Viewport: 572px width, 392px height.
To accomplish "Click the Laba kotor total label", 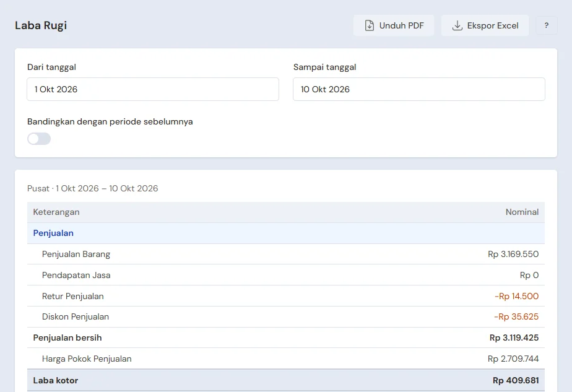I will 56,380.
